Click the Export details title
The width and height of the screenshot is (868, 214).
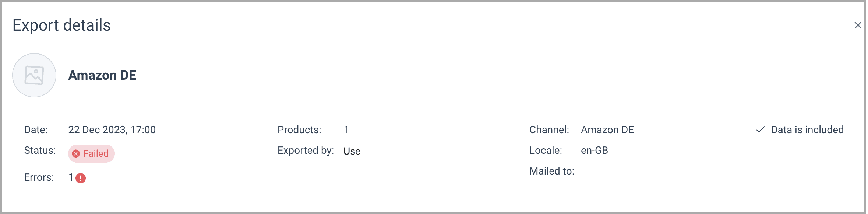pyautogui.click(x=61, y=25)
